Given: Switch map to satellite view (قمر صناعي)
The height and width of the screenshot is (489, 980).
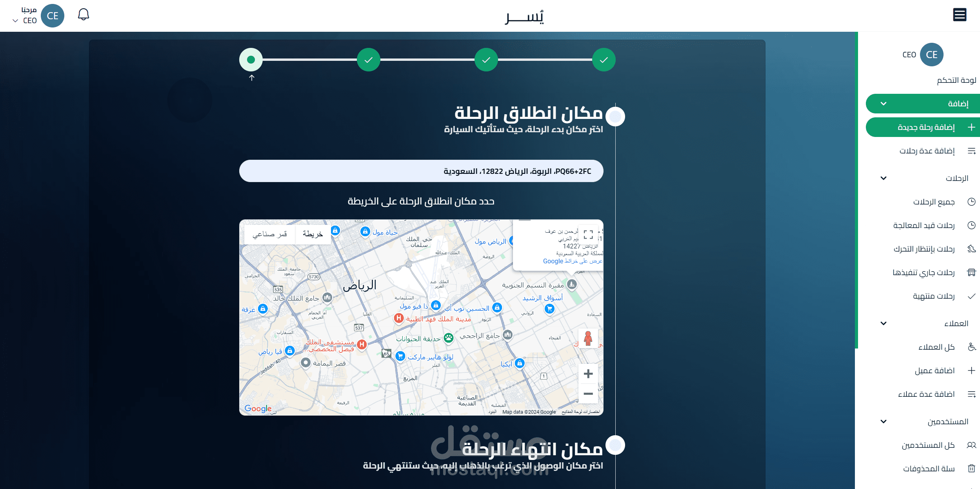Looking at the screenshot, I should (270, 234).
